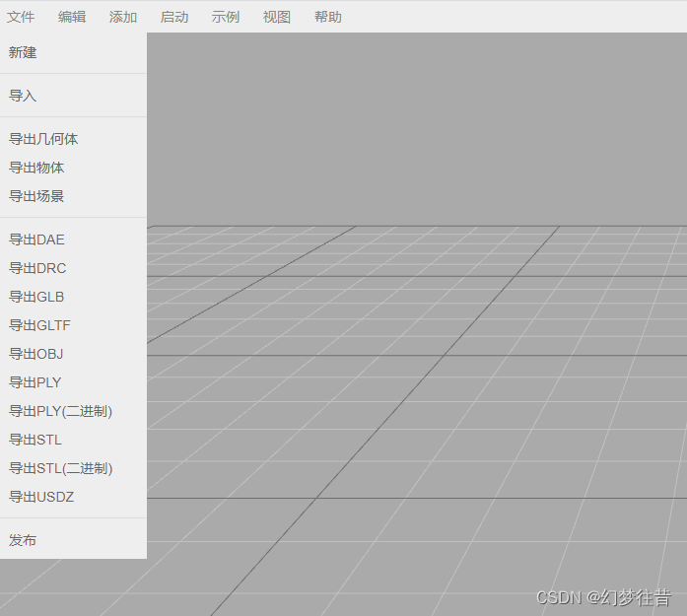Screen dimensions: 687x616
Task: Choose the plain 导出PLY entry
Action: (73, 382)
